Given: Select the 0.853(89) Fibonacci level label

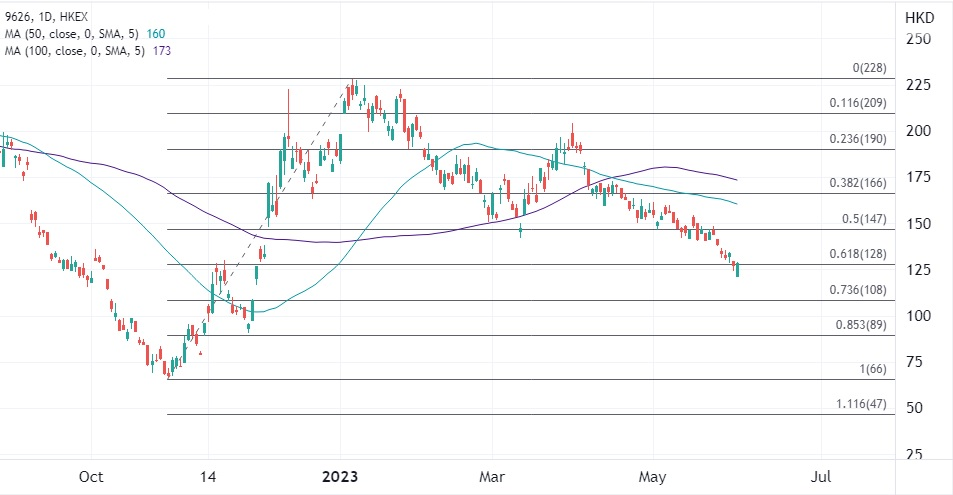Looking at the screenshot, I should [x=861, y=325].
